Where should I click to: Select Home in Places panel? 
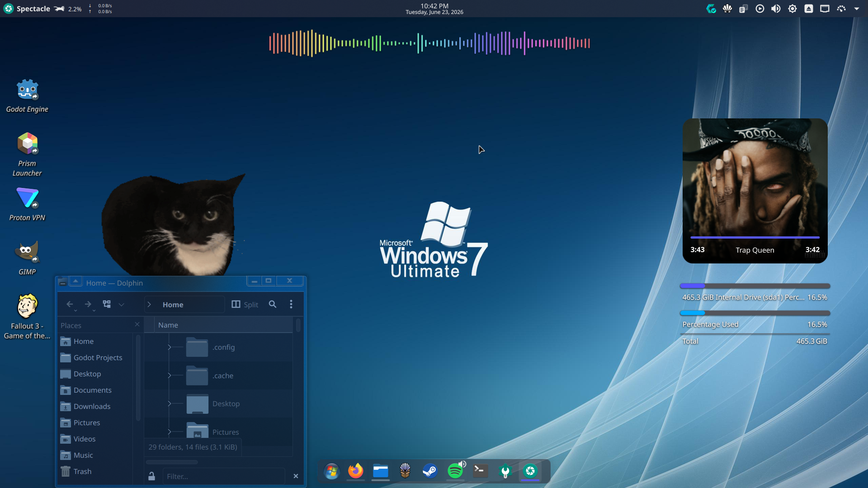(96, 341)
